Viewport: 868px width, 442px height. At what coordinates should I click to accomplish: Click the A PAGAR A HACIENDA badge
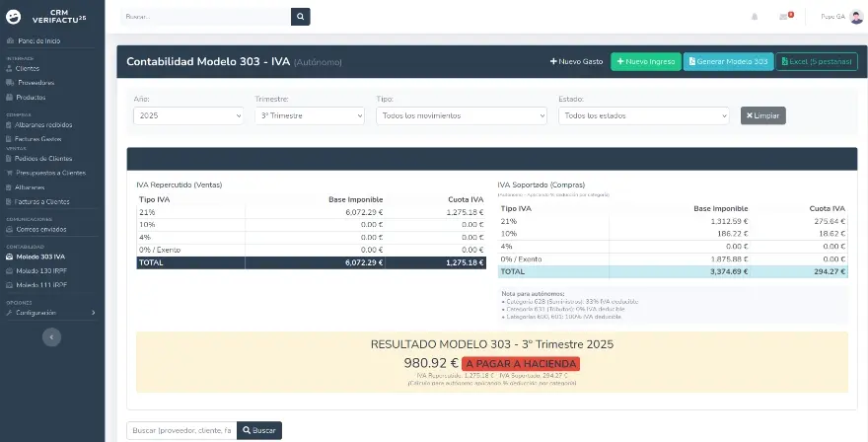521,364
